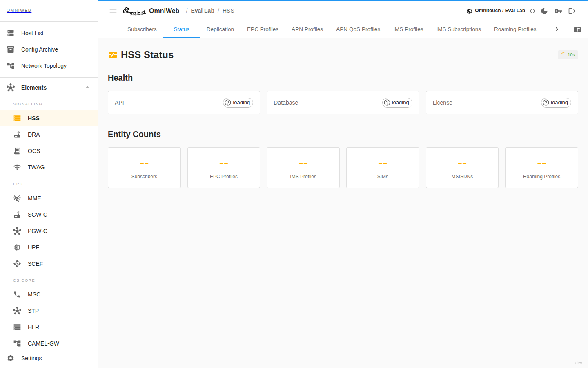Open the code brackets icon in header
The height and width of the screenshot is (368, 588).
532,11
